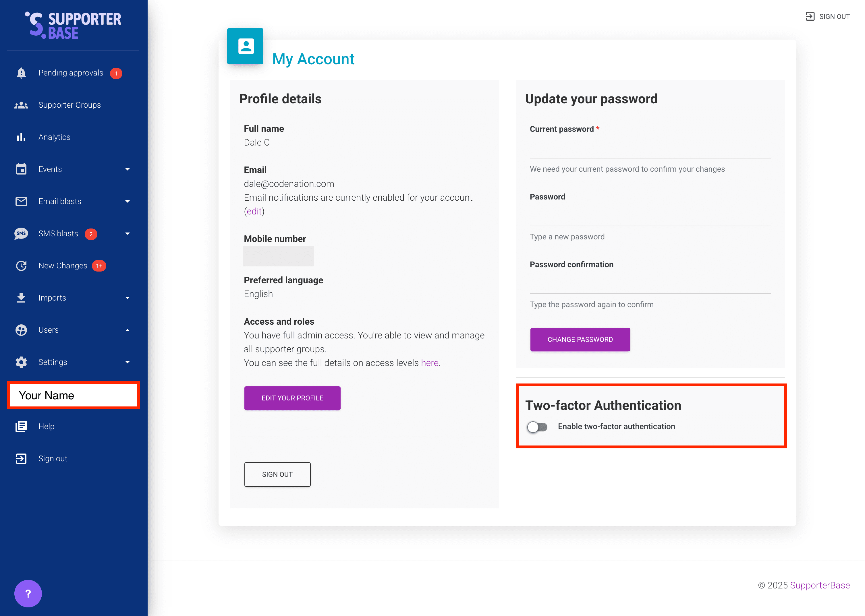This screenshot has height=616, width=865.
Task: Select Sign out in the sidebar
Action: [53, 459]
